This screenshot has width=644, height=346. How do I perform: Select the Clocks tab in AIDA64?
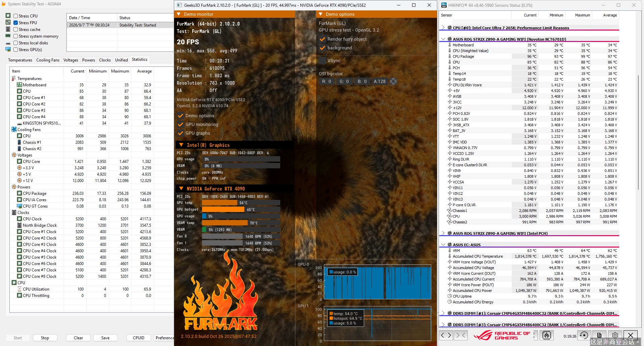pos(105,60)
